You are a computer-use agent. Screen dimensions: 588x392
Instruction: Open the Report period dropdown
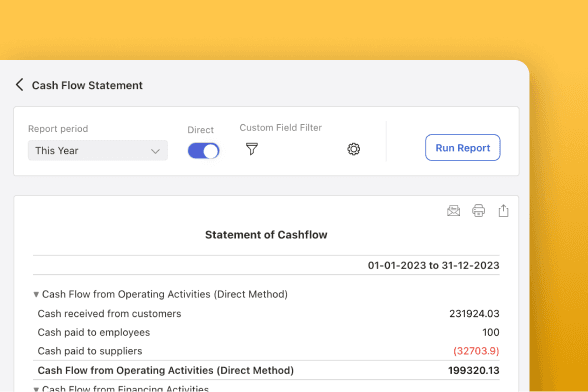pos(98,150)
